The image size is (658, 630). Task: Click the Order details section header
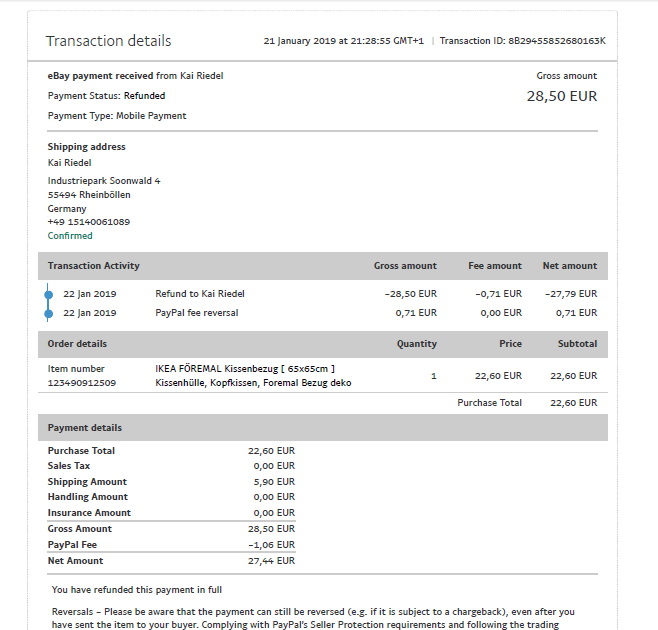(77, 344)
